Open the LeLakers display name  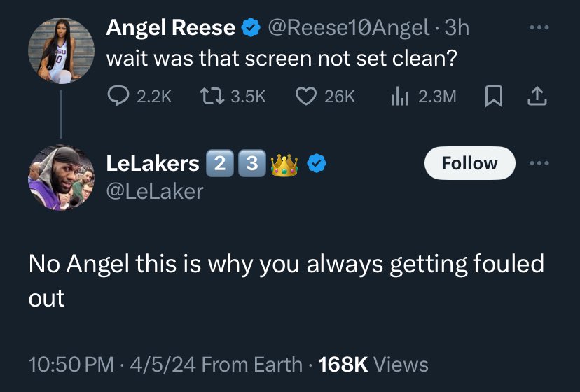coord(153,163)
